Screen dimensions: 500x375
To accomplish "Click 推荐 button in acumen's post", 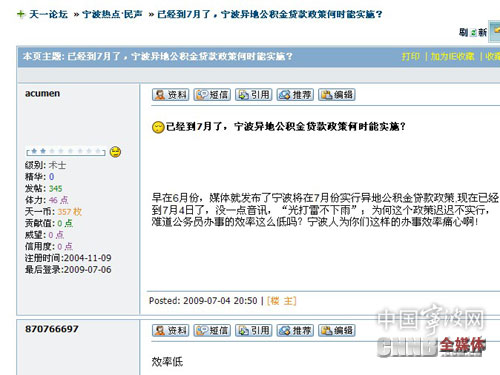I will click(295, 95).
